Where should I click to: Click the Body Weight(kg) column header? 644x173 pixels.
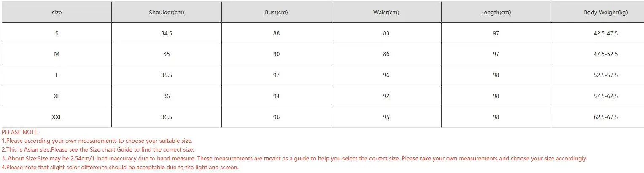606,13
